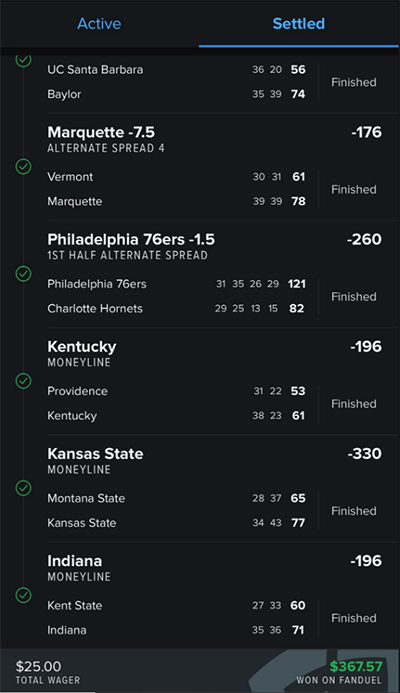The height and width of the screenshot is (693, 400).
Task: Click the -260 odds for 76ers
Action: coord(364,239)
